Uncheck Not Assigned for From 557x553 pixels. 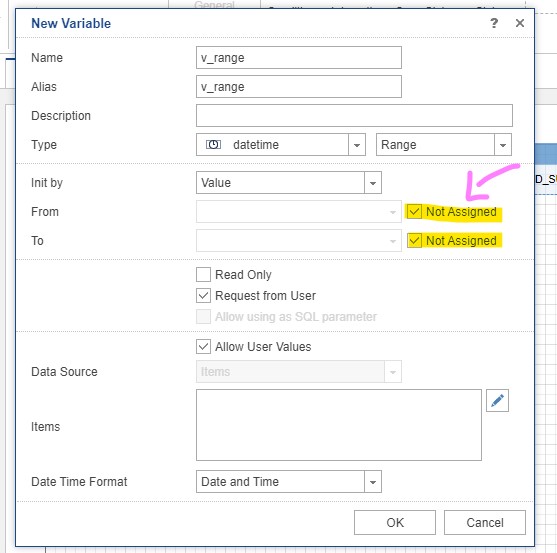click(x=414, y=212)
